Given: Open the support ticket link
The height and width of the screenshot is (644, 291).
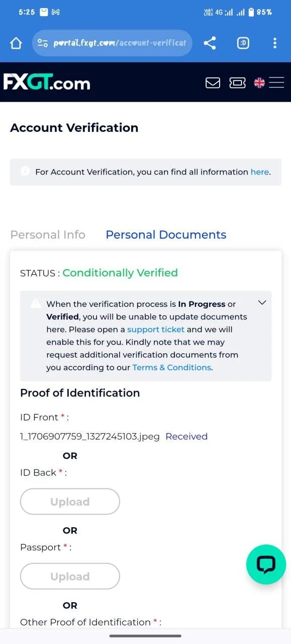Looking at the screenshot, I should click(156, 330).
